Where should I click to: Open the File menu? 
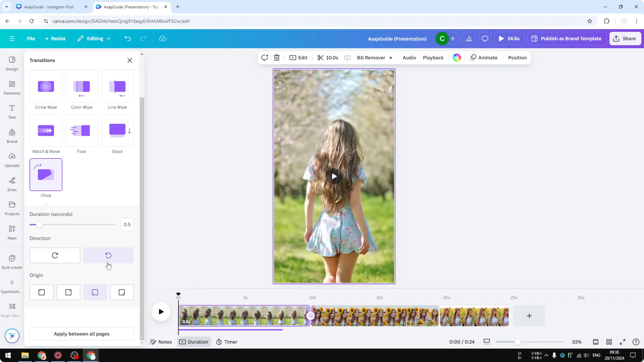tap(31, 38)
